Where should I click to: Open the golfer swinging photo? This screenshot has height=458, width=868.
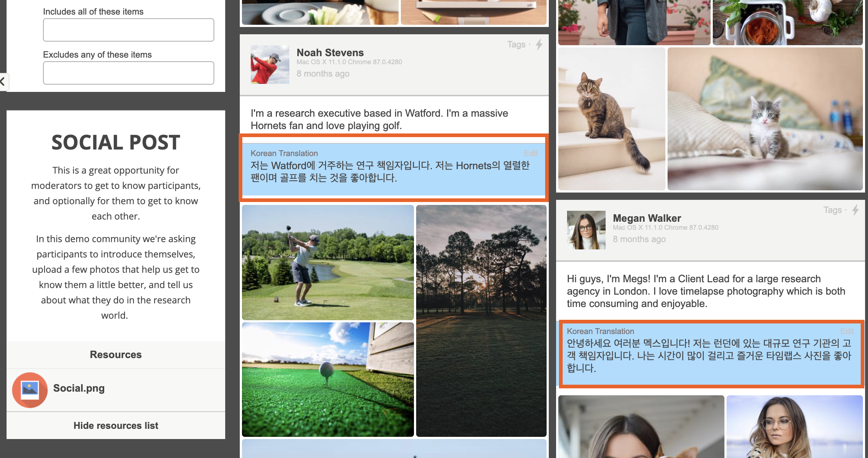click(x=328, y=263)
